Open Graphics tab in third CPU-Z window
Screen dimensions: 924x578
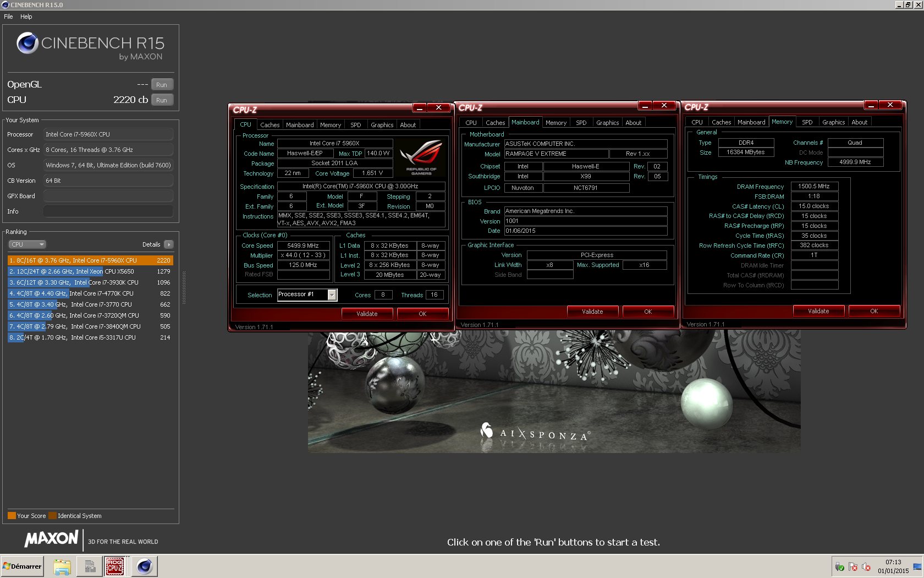point(834,122)
